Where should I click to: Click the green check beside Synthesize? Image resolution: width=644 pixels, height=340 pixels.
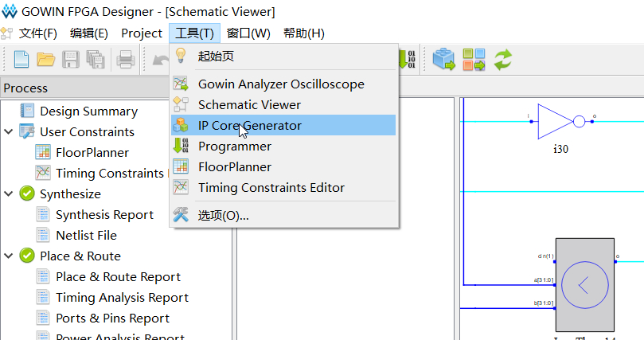click(27, 193)
